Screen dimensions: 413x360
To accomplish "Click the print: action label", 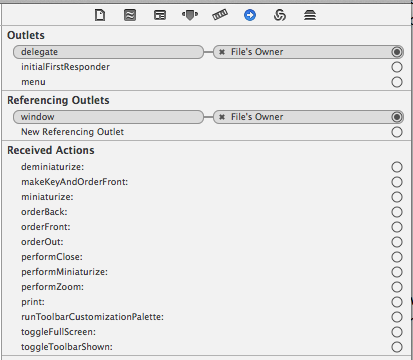I will (x=33, y=302).
